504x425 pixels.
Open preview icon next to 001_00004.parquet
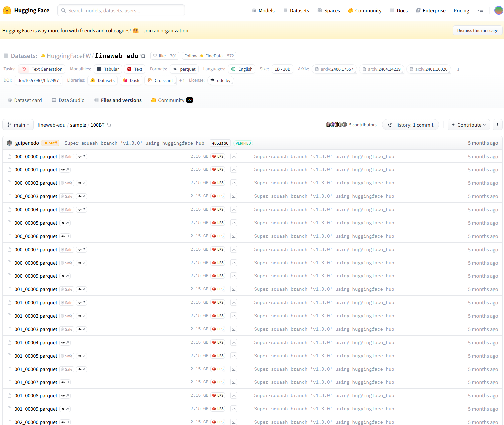pyautogui.click(x=65, y=343)
